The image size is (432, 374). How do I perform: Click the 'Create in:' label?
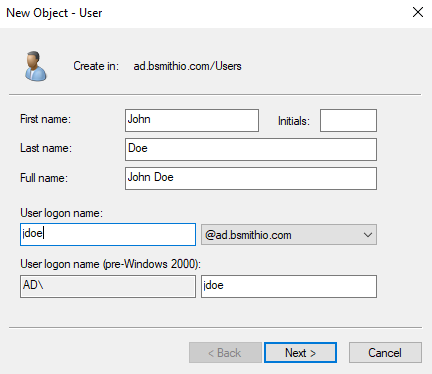96,66
